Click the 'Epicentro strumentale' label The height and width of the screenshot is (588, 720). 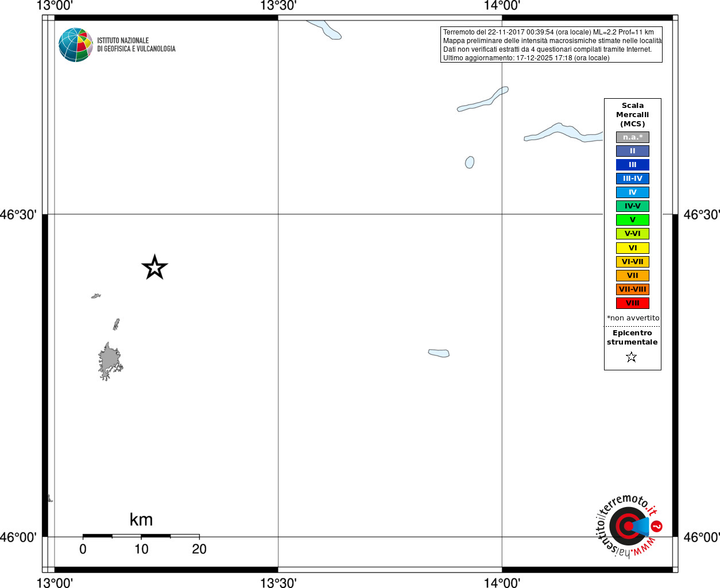633,338
